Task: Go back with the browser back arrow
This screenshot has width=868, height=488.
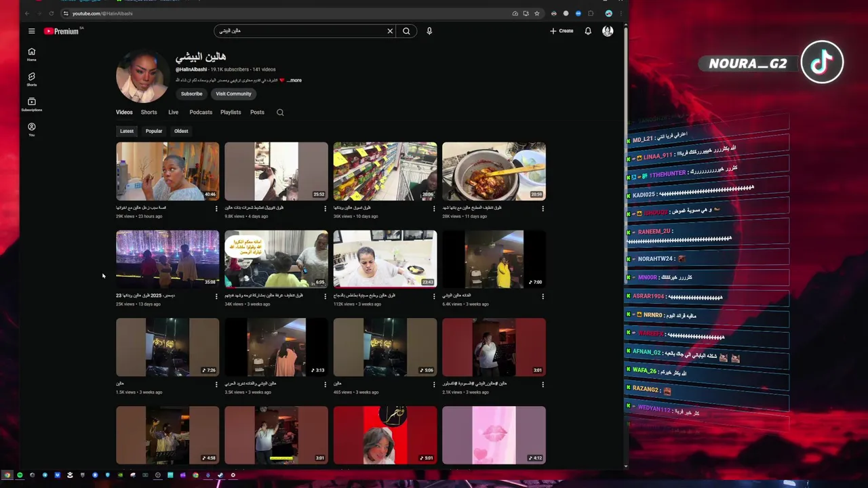Action: click(27, 14)
